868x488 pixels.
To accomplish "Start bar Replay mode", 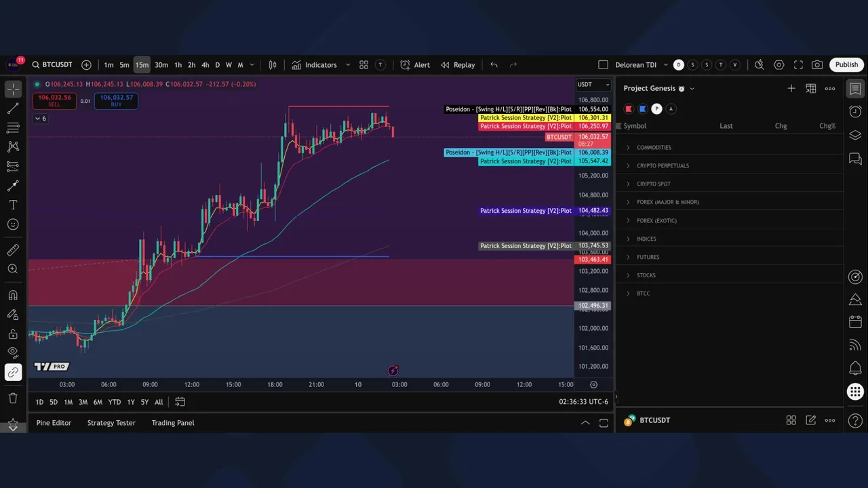I will click(458, 65).
